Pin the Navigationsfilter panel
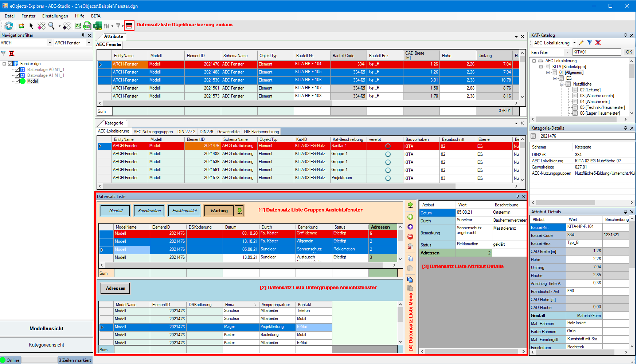Image resolution: width=637 pixels, height=364 pixels. [x=83, y=35]
